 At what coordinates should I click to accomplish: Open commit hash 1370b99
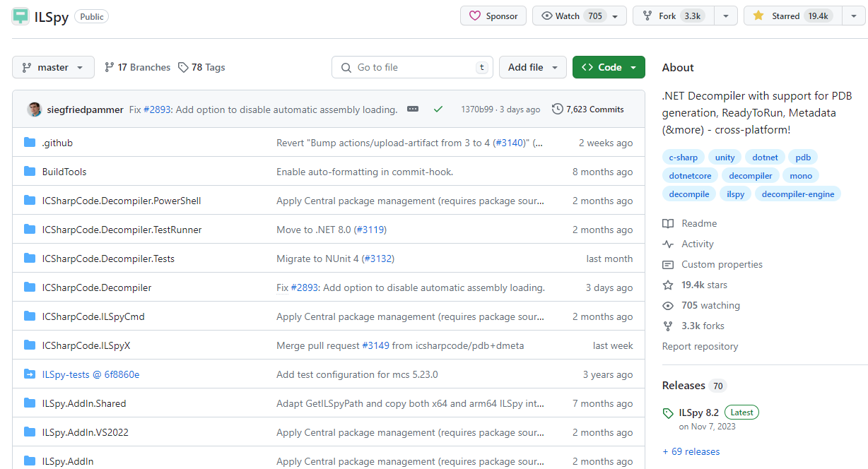(x=477, y=109)
